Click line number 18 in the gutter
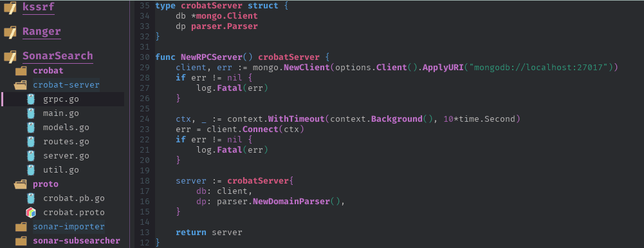The width and height of the screenshot is (644, 248). (145, 181)
